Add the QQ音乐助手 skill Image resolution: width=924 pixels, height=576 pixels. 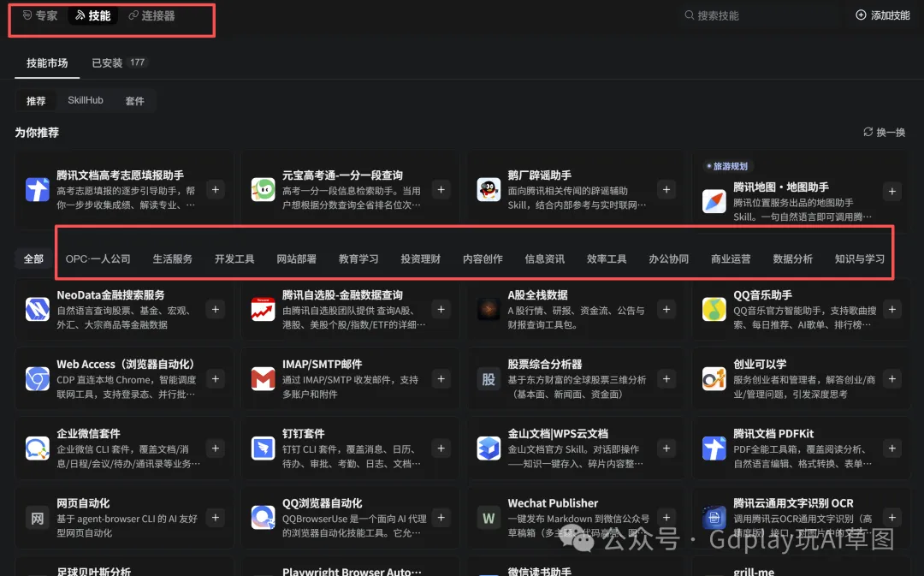click(x=892, y=310)
